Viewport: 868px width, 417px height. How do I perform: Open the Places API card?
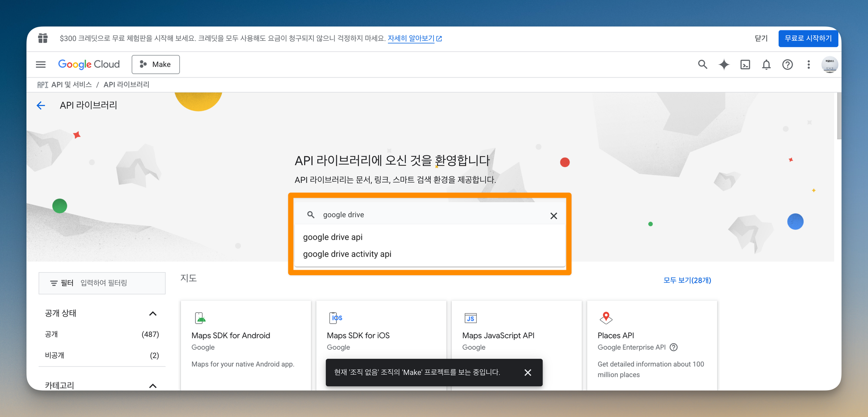point(652,345)
